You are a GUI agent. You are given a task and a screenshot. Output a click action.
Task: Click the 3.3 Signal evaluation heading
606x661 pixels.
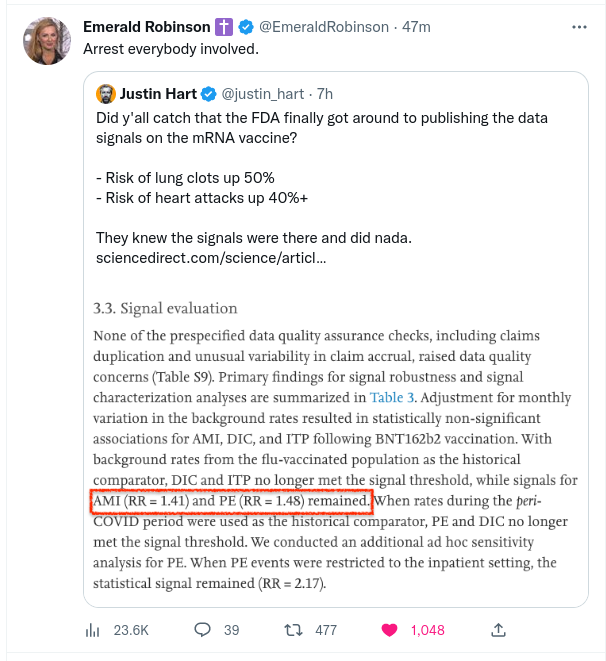(x=165, y=308)
